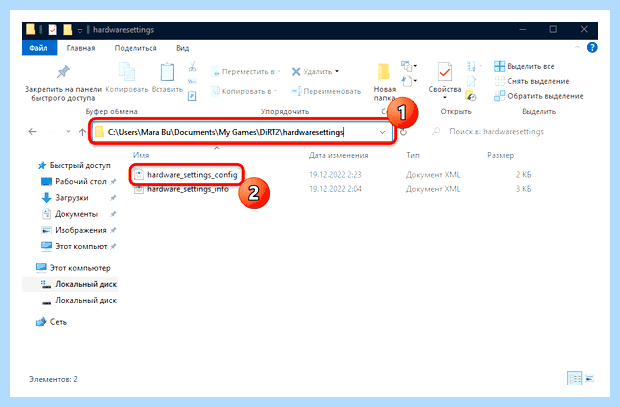Sort by Дата изменения column
620x407 pixels.
pos(338,155)
